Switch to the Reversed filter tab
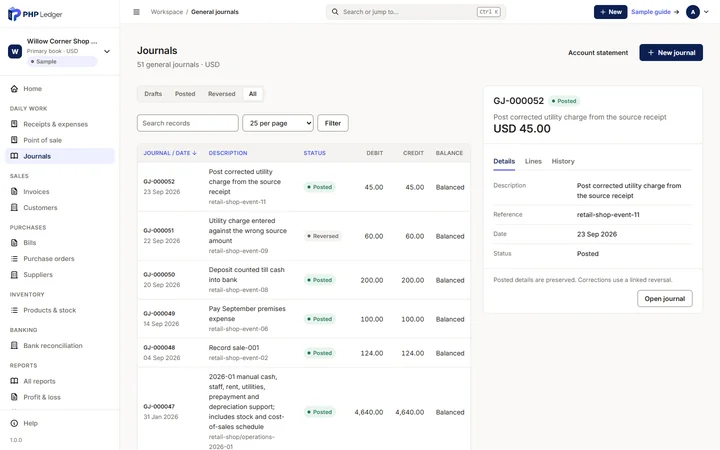 tap(221, 94)
